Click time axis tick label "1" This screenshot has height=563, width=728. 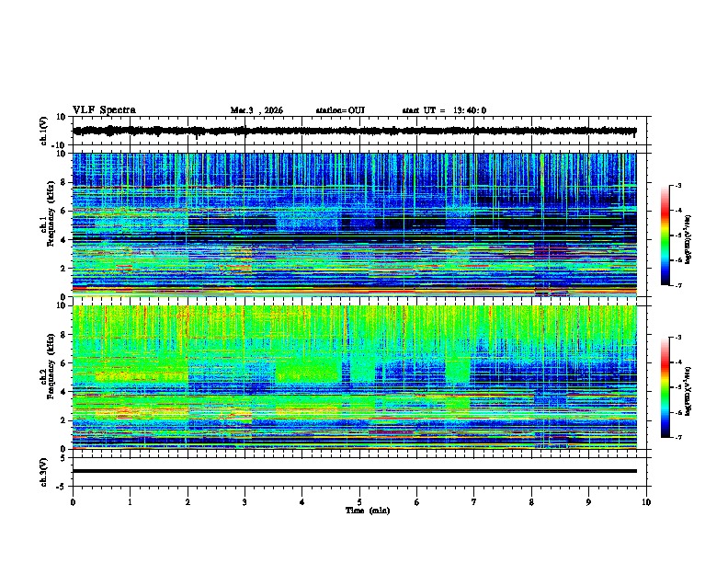pos(130,502)
